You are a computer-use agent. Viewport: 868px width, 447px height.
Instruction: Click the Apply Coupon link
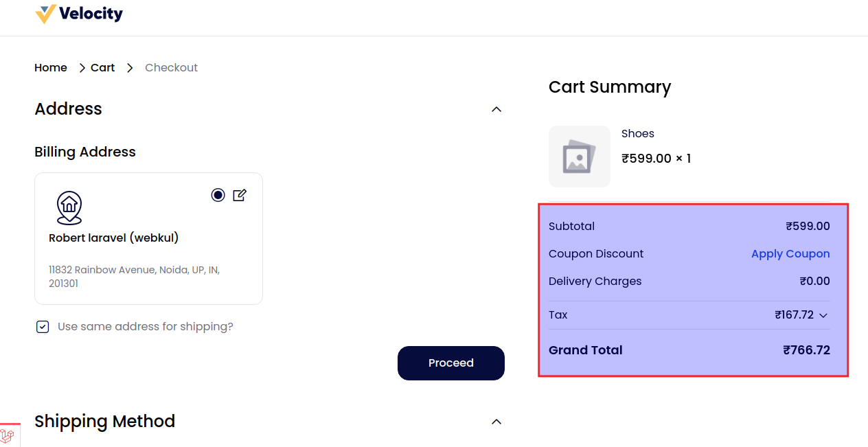tap(790, 254)
